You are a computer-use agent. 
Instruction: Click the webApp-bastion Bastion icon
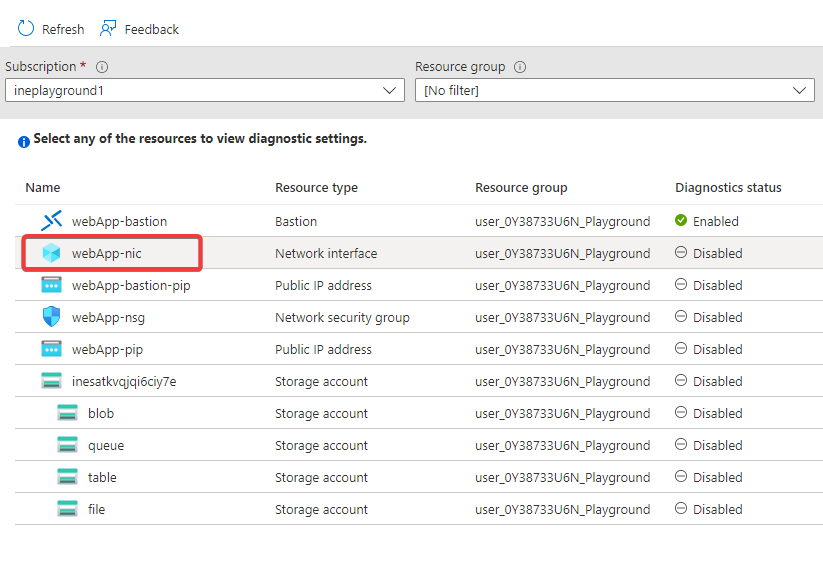51,221
